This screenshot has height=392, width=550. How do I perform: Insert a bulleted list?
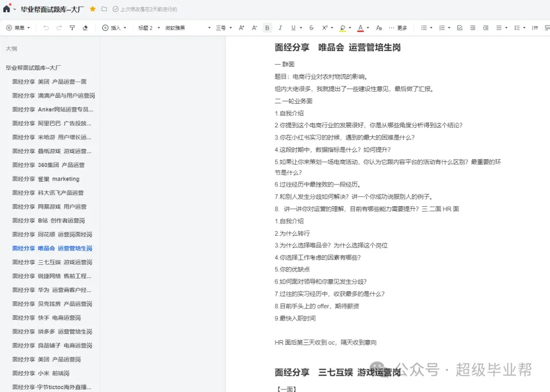pyautogui.click(x=424, y=27)
